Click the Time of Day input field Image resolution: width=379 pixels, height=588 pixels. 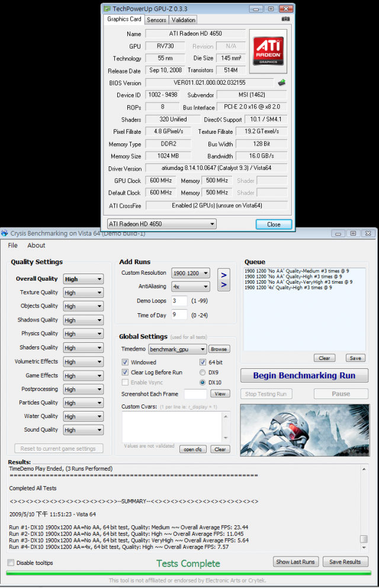coord(179,314)
